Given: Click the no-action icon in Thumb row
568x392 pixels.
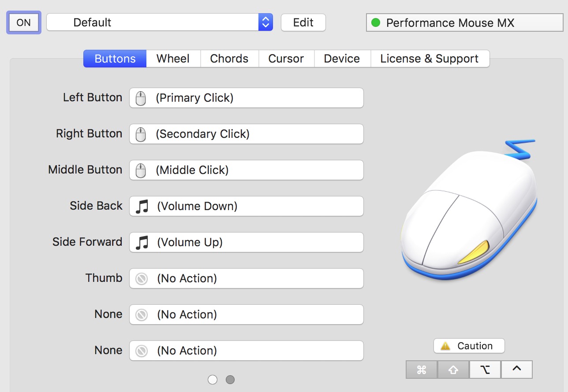Looking at the screenshot, I should coord(141,278).
